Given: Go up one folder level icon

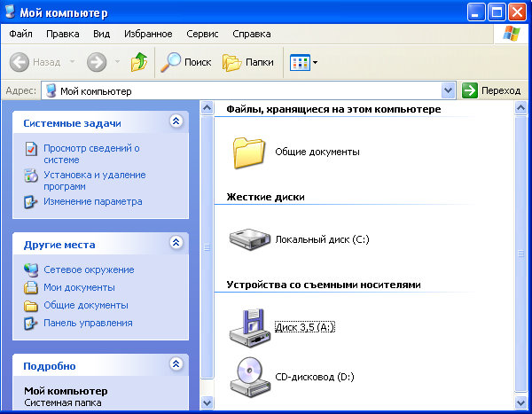Looking at the screenshot, I should point(139,62).
